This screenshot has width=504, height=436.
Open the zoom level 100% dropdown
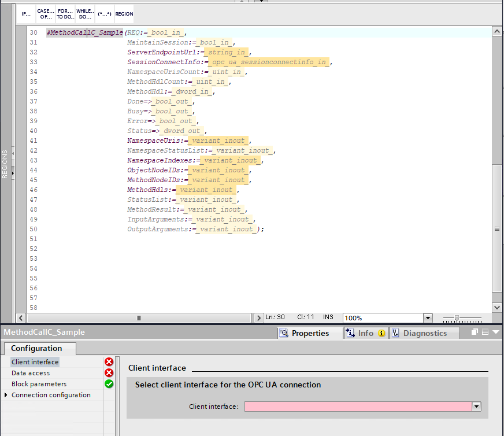click(428, 318)
